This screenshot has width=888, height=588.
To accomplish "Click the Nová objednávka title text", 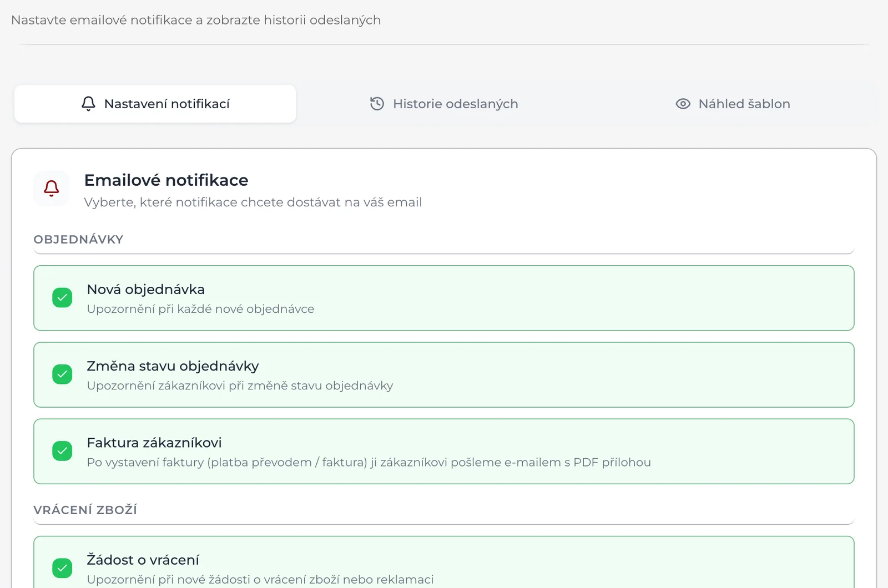I will [x=145, y=290].
